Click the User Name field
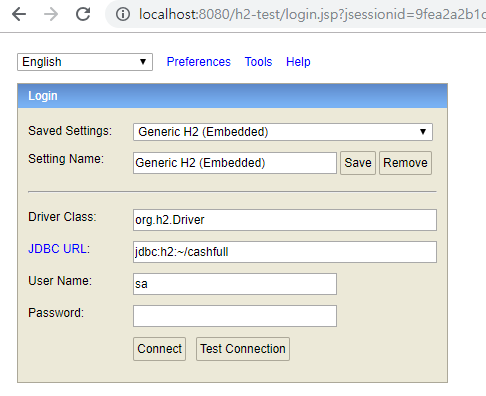486x396 pixels. [235, 284]
